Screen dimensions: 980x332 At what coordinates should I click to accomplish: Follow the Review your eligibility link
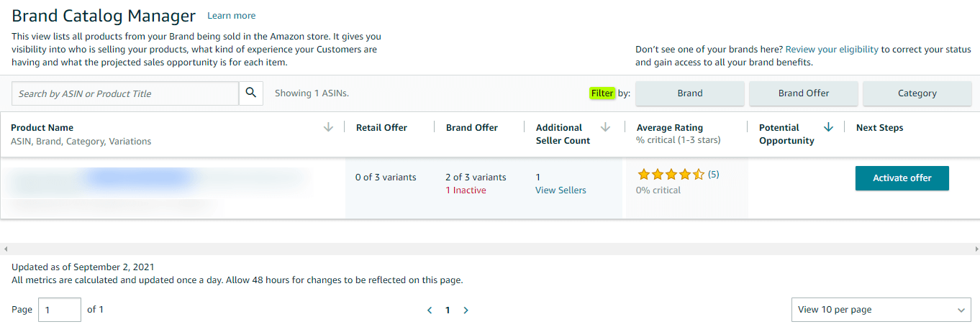point(832,50)
